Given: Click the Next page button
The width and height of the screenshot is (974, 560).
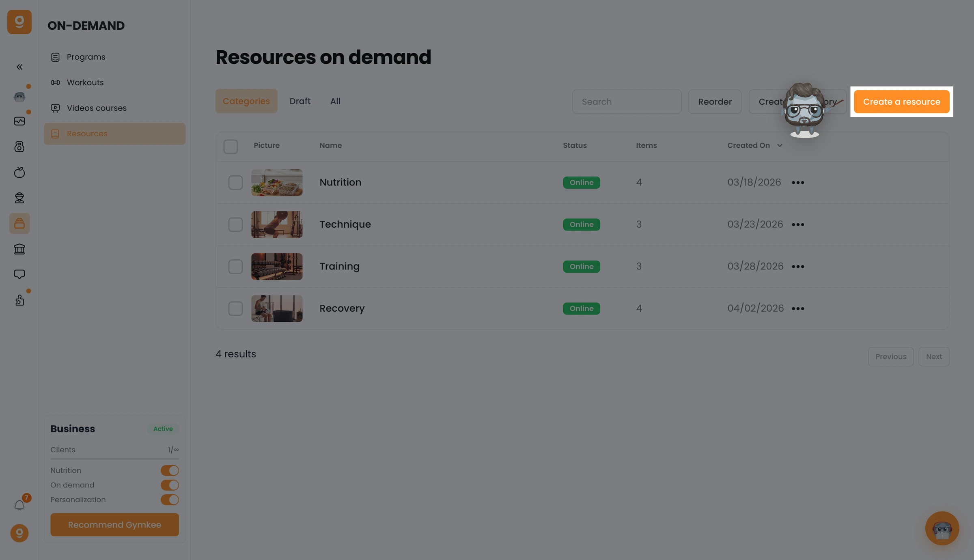Looking at the screenshot, I should pos(934,357).
